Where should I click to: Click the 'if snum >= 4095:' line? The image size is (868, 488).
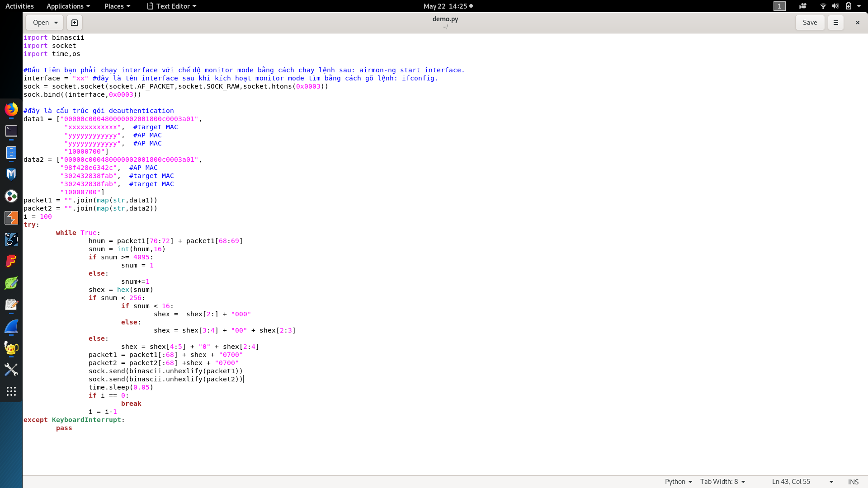pyautogui.click(x=121, y=257)
